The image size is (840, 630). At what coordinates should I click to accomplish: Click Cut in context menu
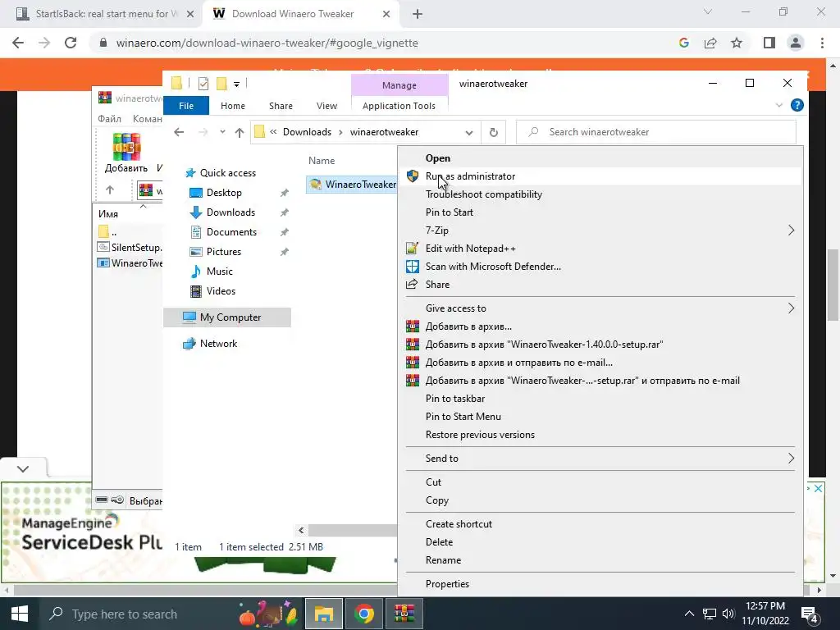[600, 482]
